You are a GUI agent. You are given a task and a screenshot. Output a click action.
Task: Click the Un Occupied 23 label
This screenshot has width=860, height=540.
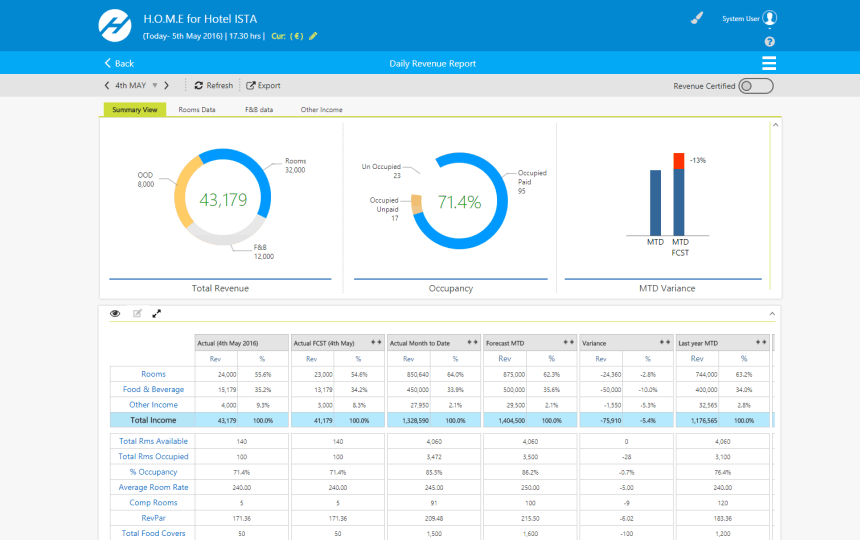(381, 171)
